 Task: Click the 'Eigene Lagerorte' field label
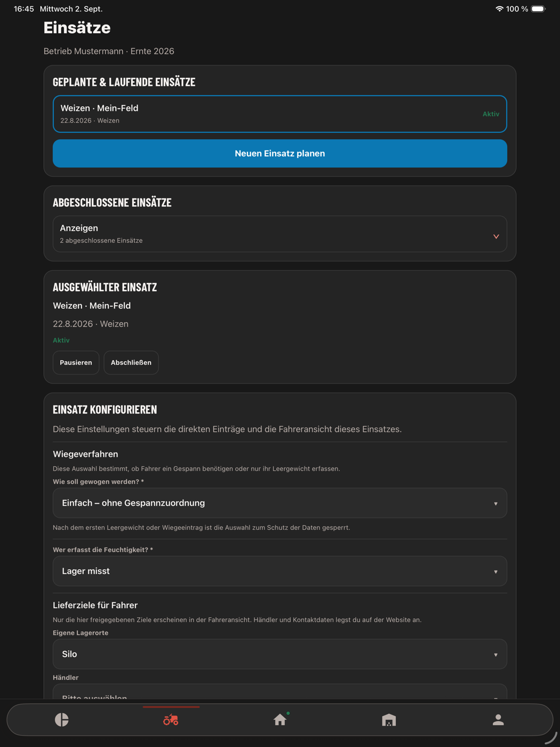pyautogui.click(x=81, y=633)
